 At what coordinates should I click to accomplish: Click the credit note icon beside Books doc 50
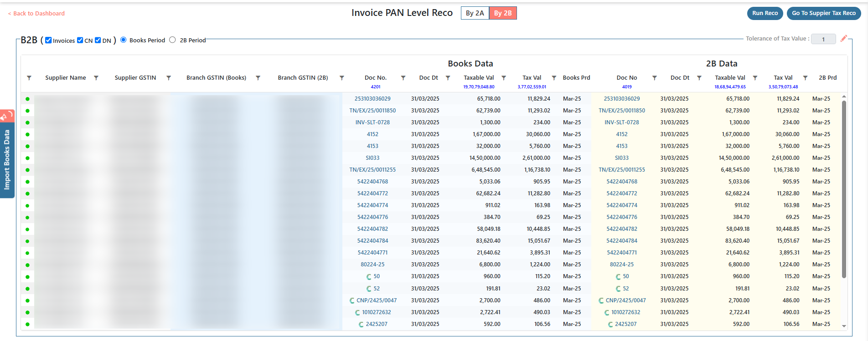(369, 277)
